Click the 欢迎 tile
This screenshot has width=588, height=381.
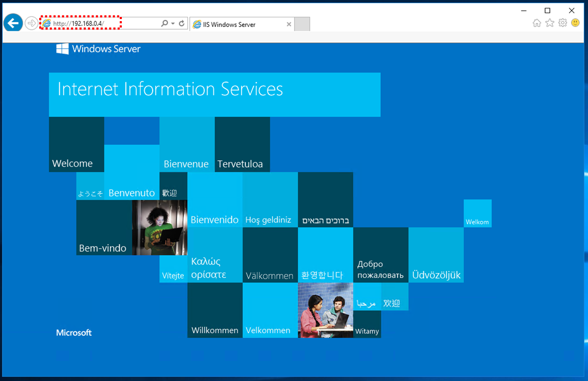click(x=395, y=296)
